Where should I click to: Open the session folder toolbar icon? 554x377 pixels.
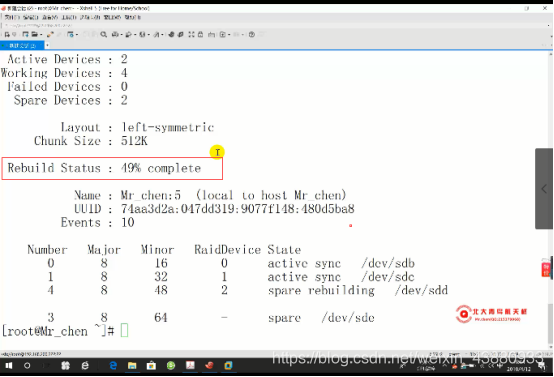click(34, 34)
